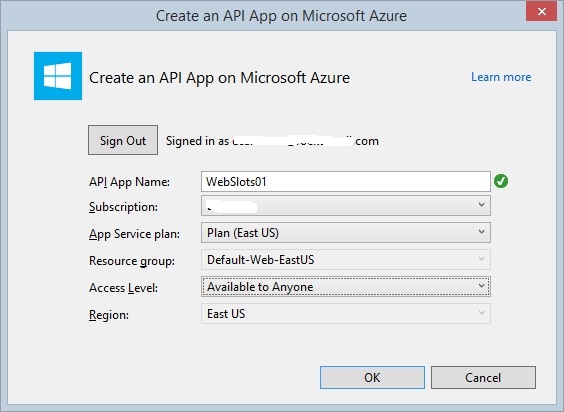564x412 pixels.
Task: Click the window title bar text
Action: pyautogui.click(x=281, y=16)
